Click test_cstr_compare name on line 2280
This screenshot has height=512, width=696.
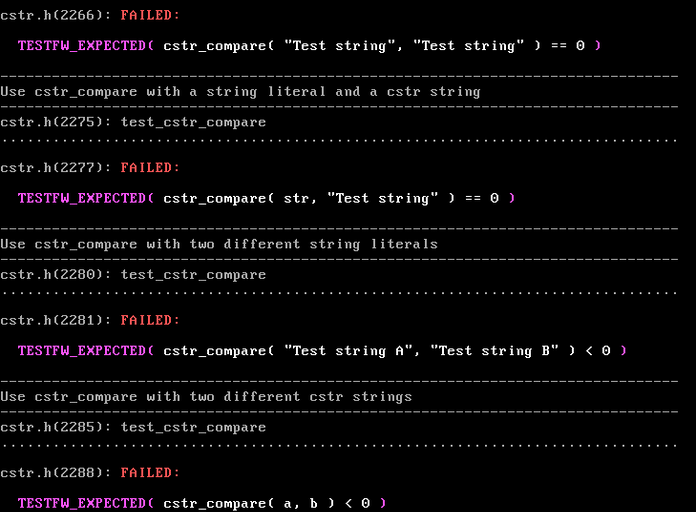tap(193, 275)
